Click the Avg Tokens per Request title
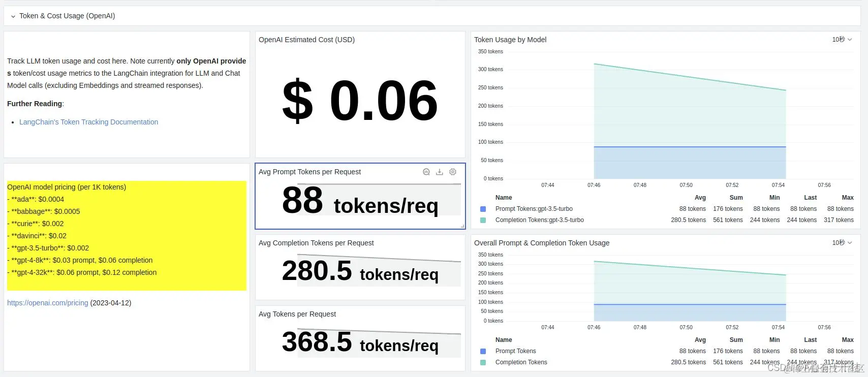The width and height of the screenshot is (868, 377). point(297,314)
